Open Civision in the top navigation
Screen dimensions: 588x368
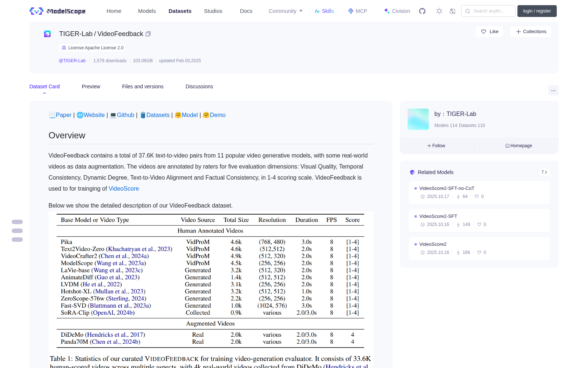(397, 11)
